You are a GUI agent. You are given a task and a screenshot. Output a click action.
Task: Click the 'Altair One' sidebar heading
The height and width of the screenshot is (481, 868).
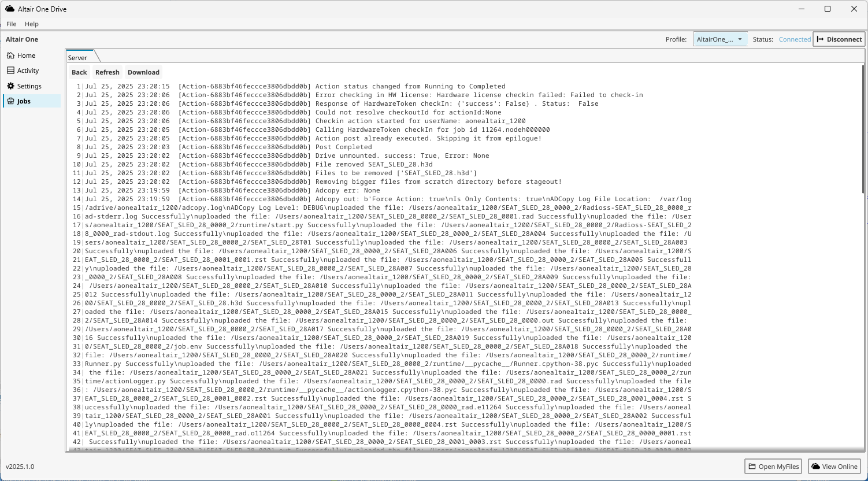pos(22,39)
